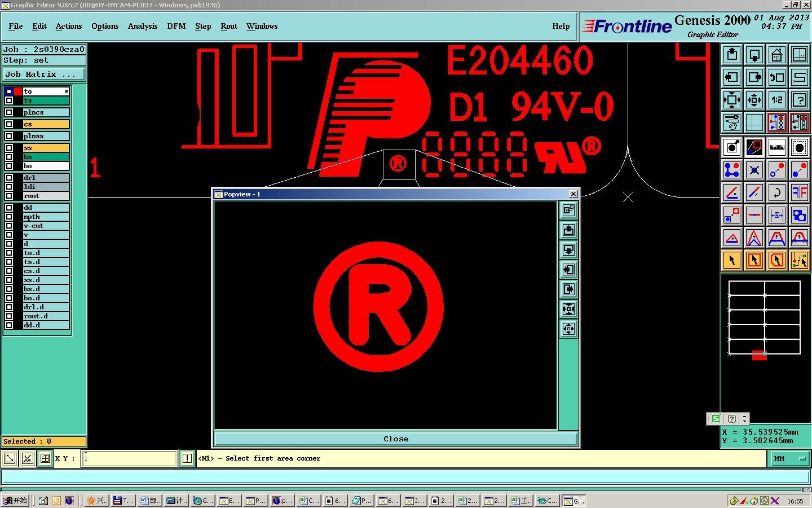Screen dimensions: 812x508
Task: Click the expand marker on layer to row
Action: 67,91
